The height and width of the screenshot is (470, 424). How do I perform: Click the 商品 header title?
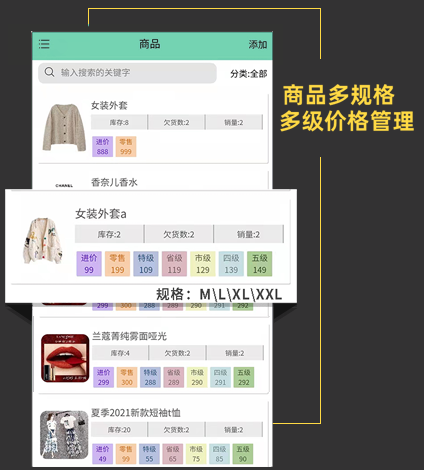click(149, 44)
